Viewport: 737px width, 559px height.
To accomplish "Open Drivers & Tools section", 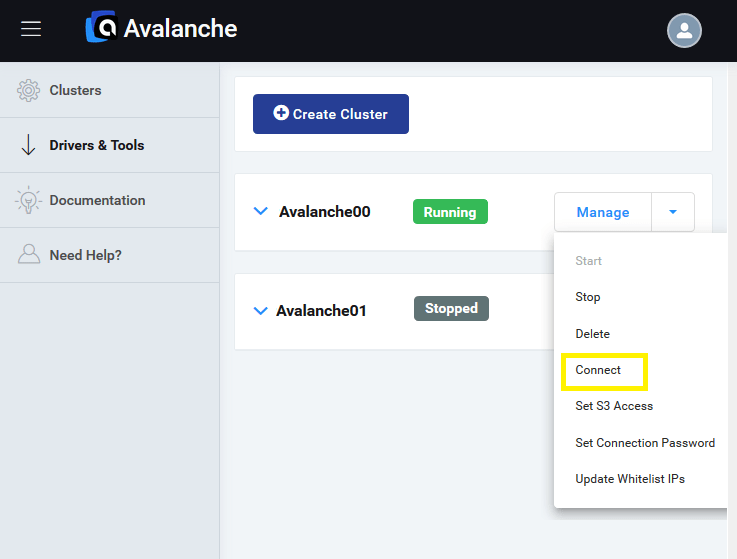I will [x=110, y=145].
